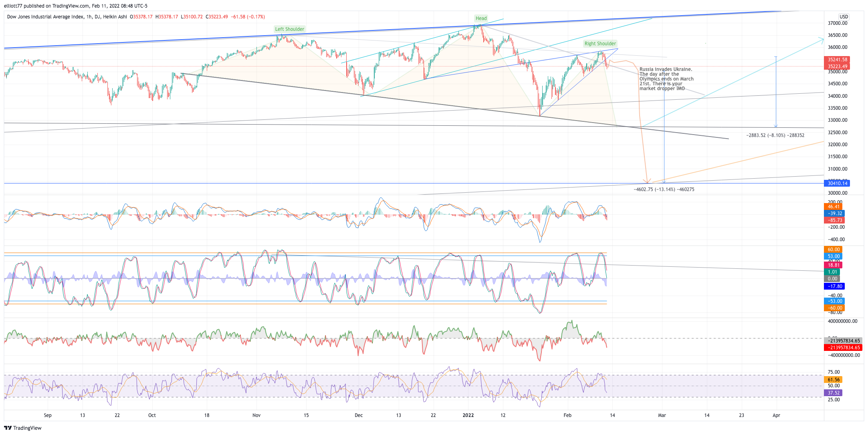Click the −61.58 (−0.17%) change text

coord(248,17)
